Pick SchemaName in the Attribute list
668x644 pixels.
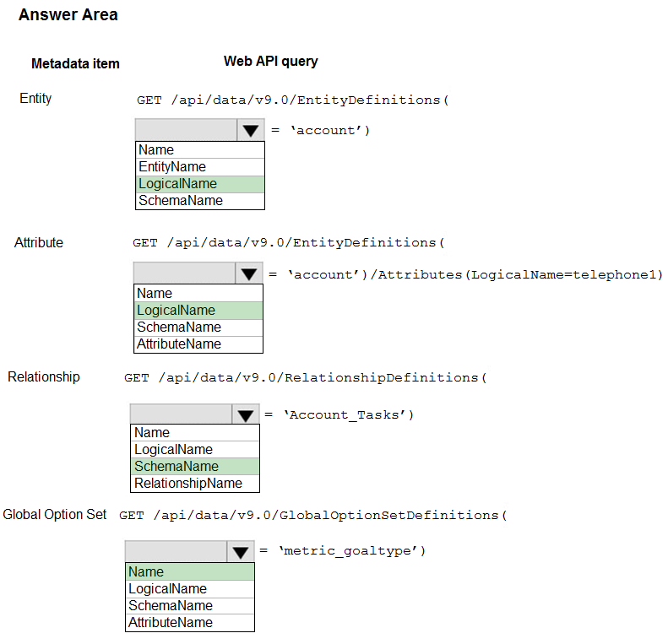(198, 327)
